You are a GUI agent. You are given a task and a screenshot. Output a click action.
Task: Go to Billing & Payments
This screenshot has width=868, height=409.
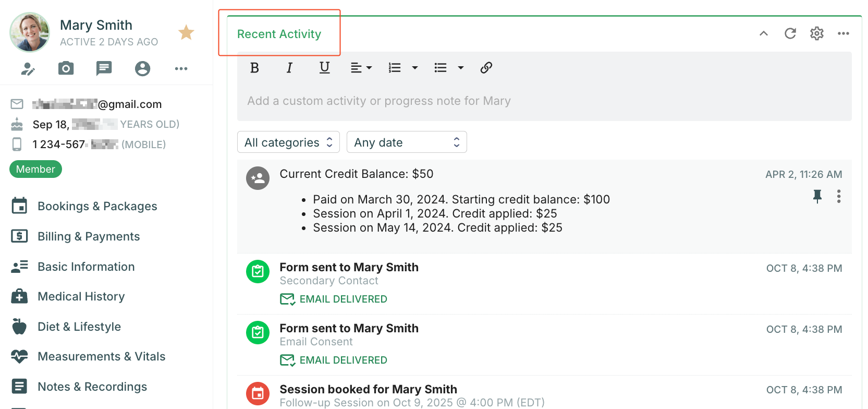tap(89, 236)
